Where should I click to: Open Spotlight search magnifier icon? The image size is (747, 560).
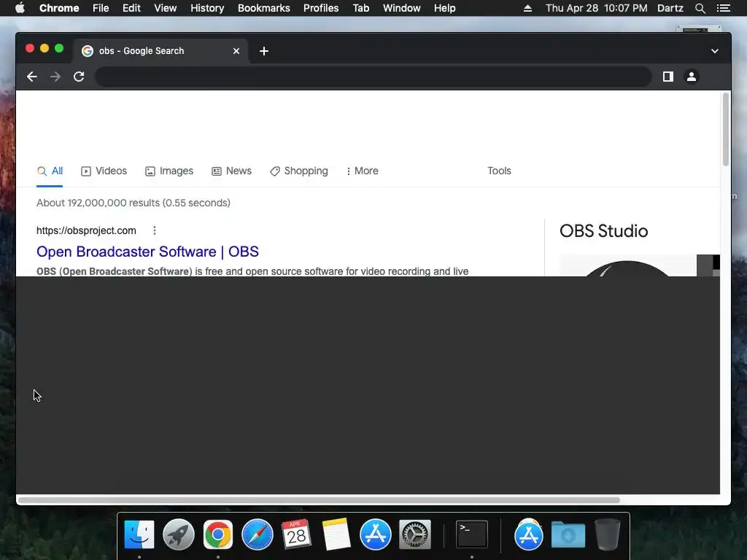click(700, 8)
